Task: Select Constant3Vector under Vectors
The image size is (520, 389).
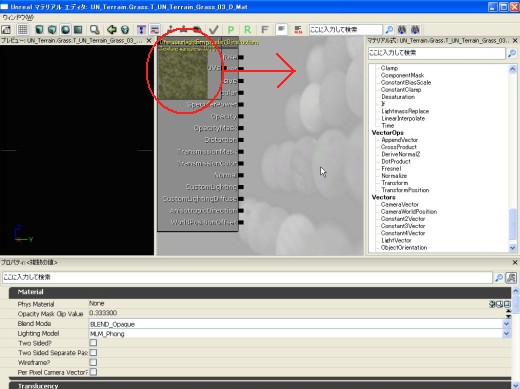Action: tap(403, 226)
